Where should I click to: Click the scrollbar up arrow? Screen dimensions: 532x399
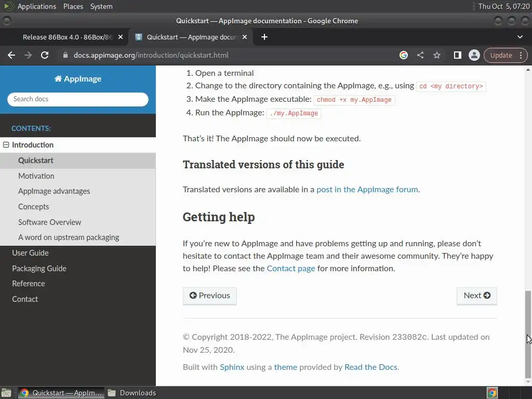pyautogui.click(x=528, y=70)
